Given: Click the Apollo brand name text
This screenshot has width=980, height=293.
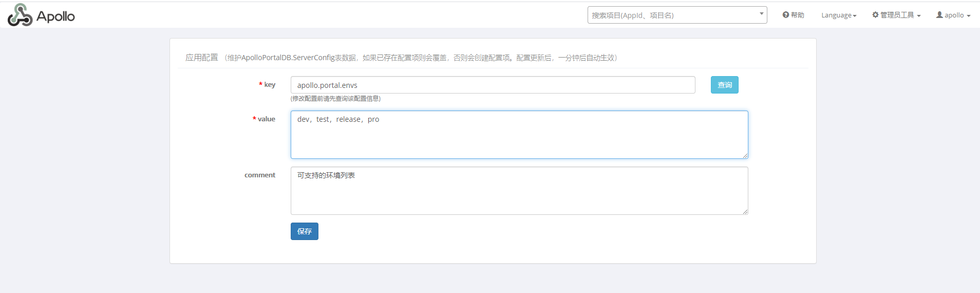Looking at the screenshot, I should coord(55,16).
